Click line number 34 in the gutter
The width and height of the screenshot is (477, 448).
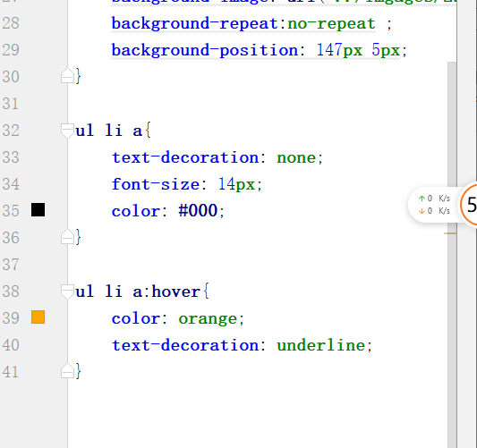click(11, 184)
